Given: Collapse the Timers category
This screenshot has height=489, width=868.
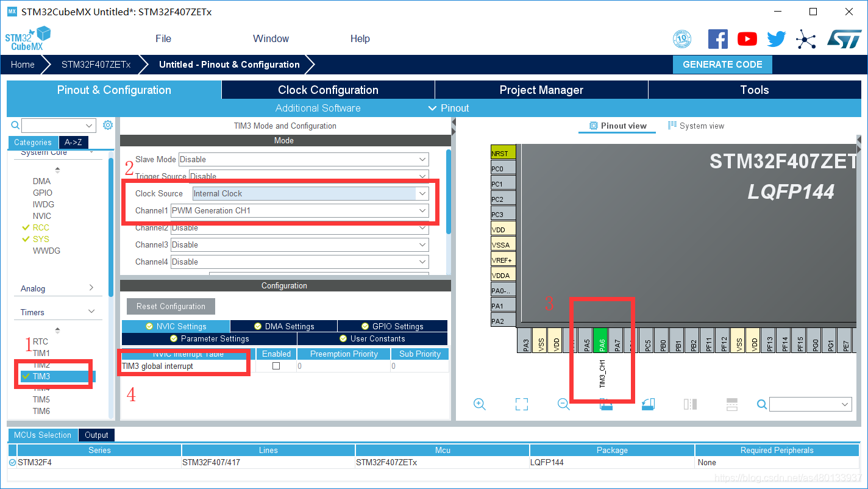Looking at the screenshot, I should 91,312.
